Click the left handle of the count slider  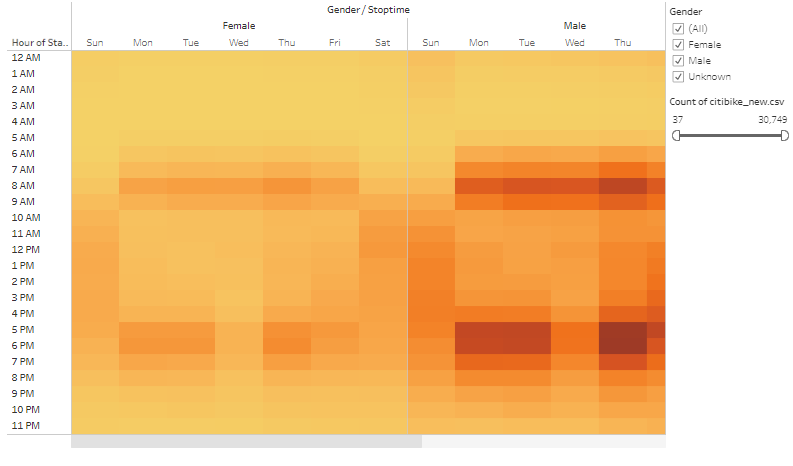coord(676,136)
